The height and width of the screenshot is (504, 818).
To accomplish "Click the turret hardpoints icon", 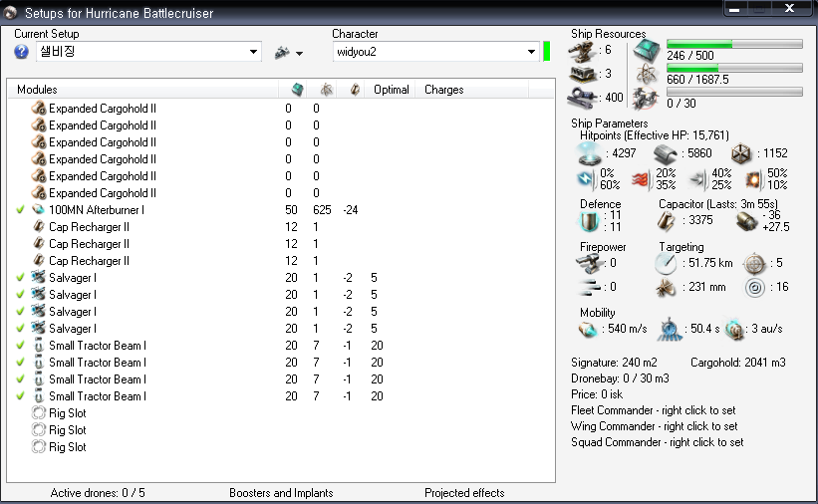I will (582, 51).
